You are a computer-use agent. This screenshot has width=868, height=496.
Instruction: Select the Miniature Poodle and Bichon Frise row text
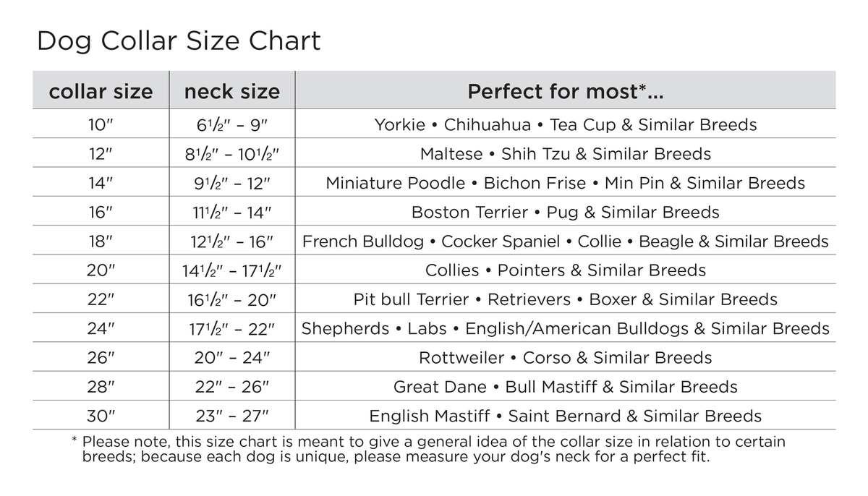click(565, 183)
